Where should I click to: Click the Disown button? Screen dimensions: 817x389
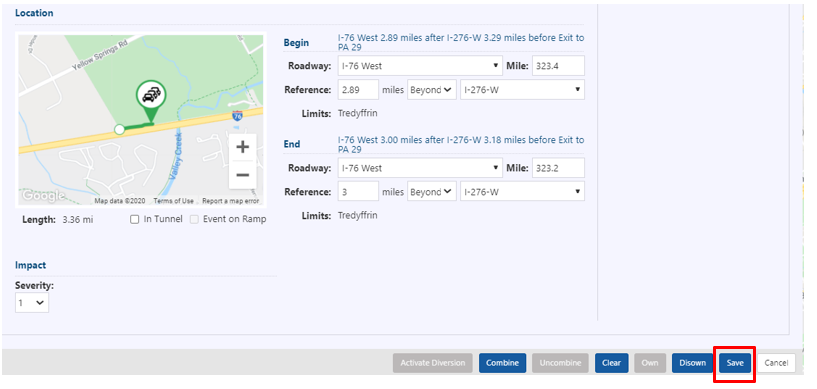pos(692,363)
